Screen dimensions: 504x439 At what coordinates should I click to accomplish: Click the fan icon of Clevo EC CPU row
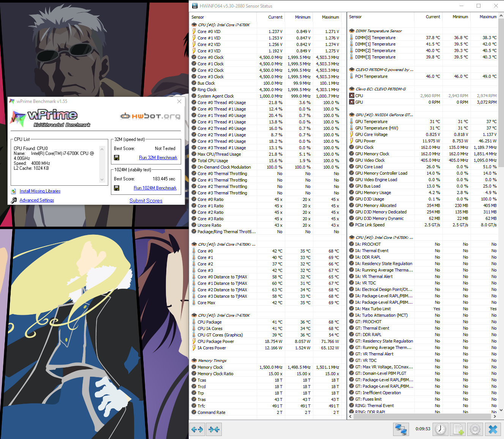click(352, 96)
